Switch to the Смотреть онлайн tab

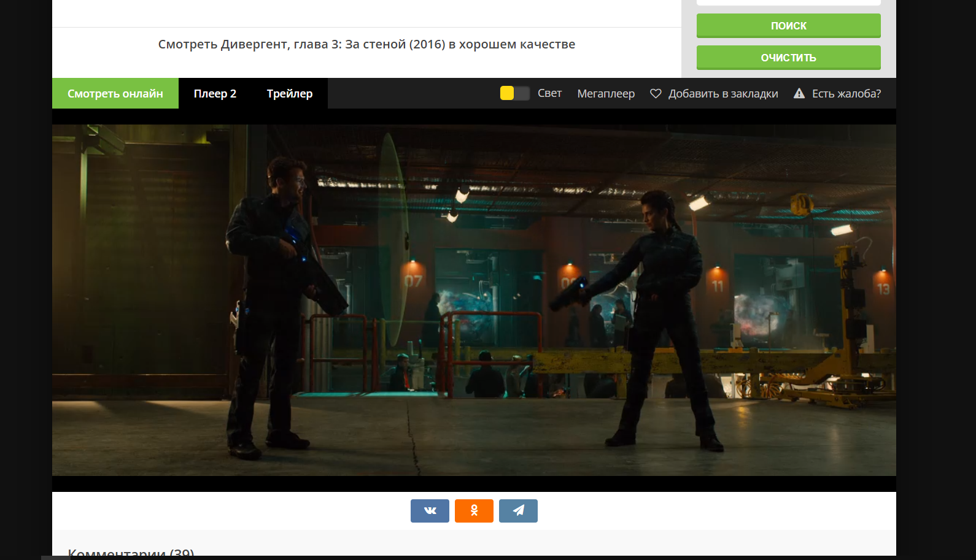coord(115,93)
